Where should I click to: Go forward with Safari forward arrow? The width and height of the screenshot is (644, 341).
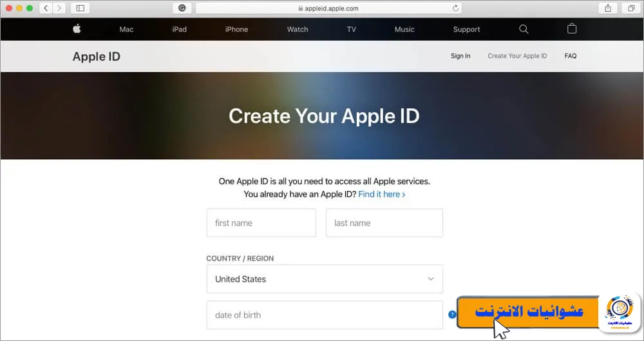(59, 8)
